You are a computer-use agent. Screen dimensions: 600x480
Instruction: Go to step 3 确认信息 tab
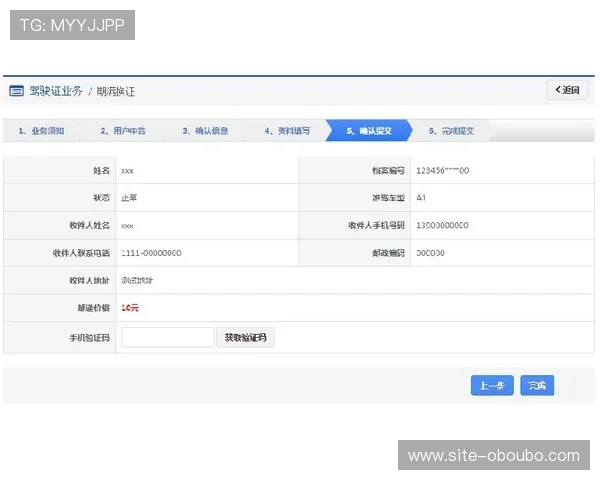205,131
